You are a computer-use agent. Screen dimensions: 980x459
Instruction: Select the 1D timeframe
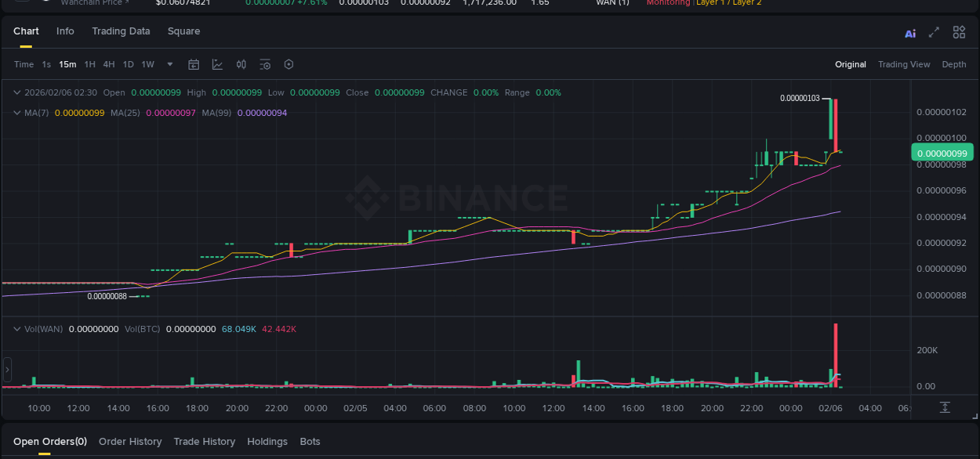[x=128, y=64]
